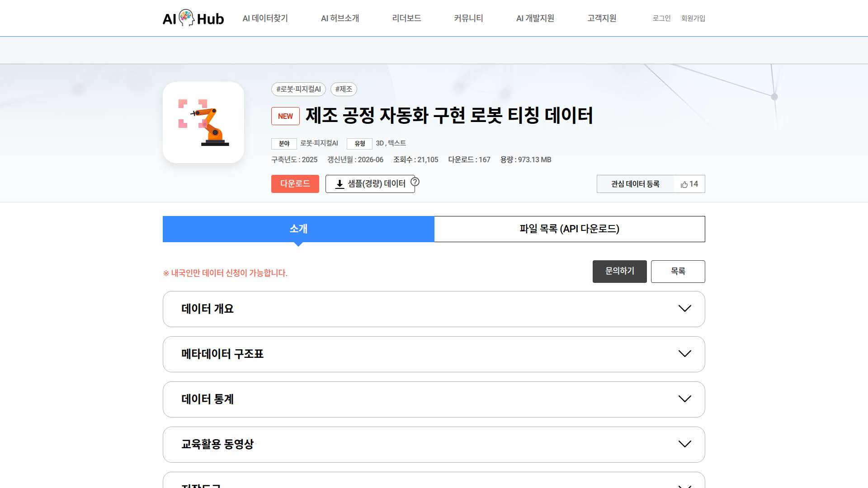868x488 pixels.
Task: Click the 문의하기 button
Action: tap(620, 272)
